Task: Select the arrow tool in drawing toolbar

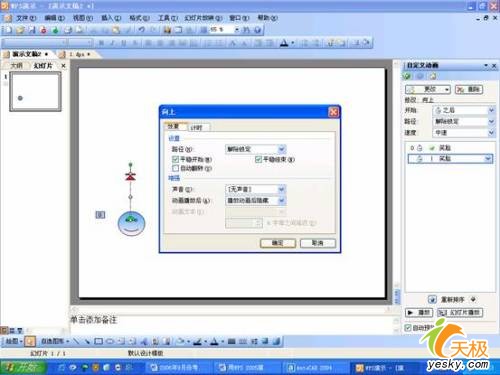Action: pyautogui.click(x=87, y=341)
